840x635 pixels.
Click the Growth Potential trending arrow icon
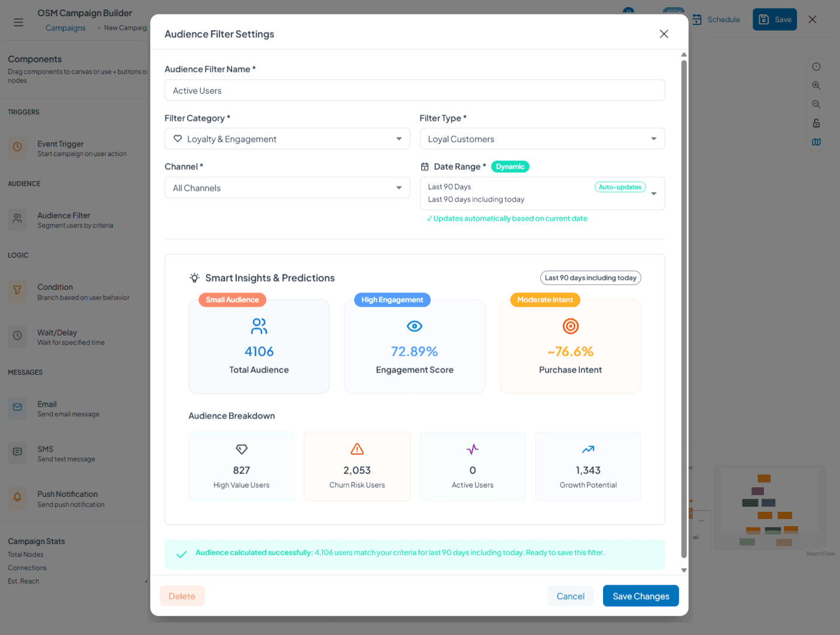click(x=588, y=449)
